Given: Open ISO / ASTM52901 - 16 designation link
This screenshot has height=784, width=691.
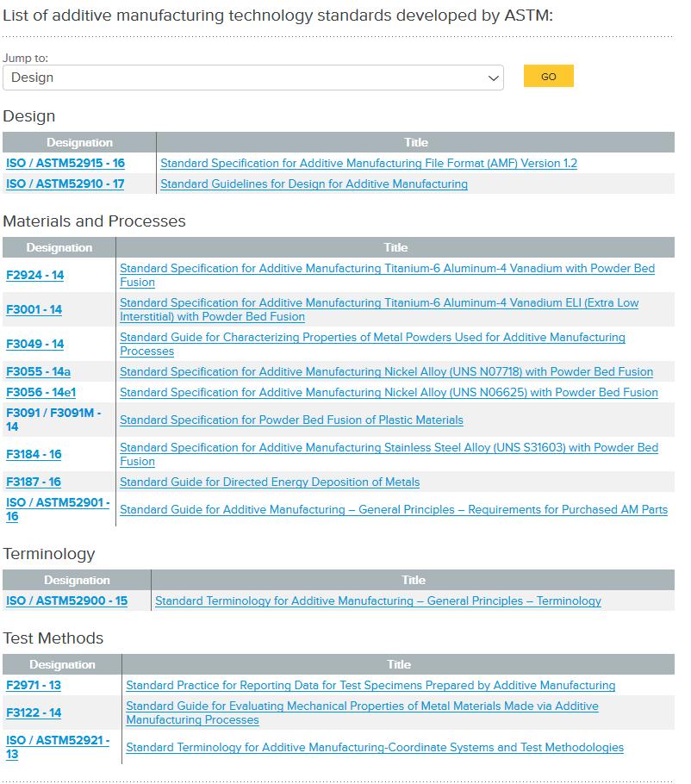Looking at the screenshot, I should click(x=58, y=509).
